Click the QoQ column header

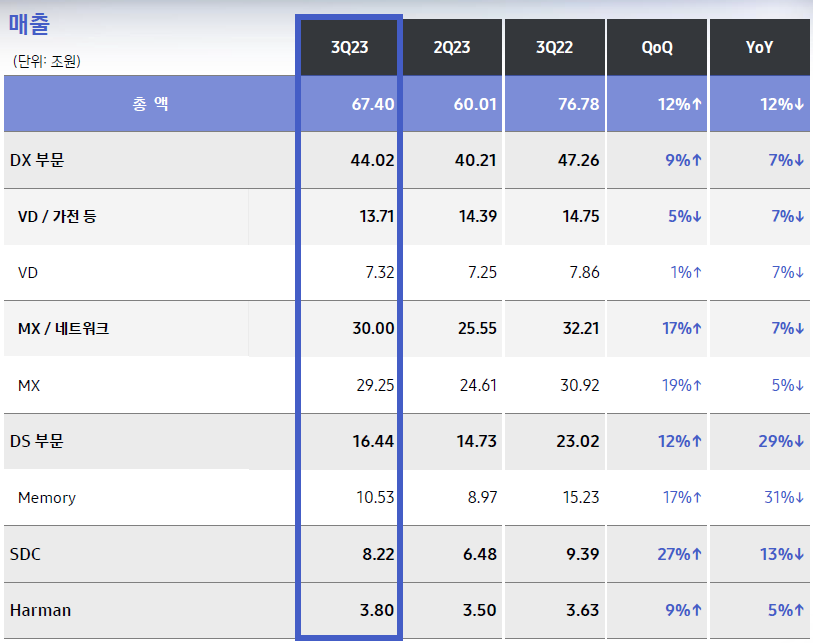657,47
